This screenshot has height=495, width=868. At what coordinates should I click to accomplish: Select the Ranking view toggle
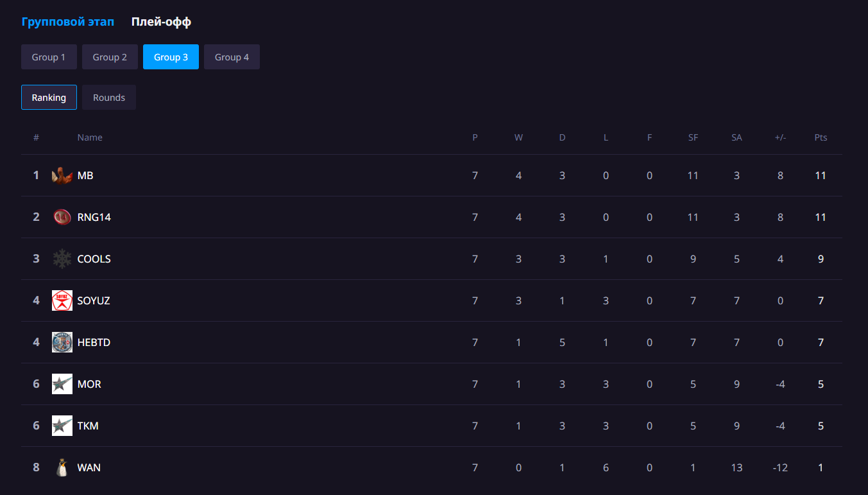pos(49,98)
